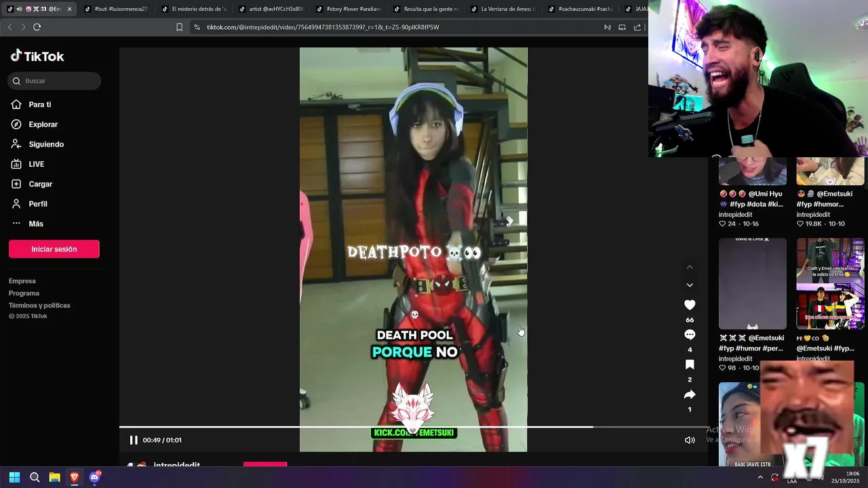The width and height of the screenshot is (868, 488).
Task: Click the search magnifier icon in TikTok
Action: tap(17, 81)
